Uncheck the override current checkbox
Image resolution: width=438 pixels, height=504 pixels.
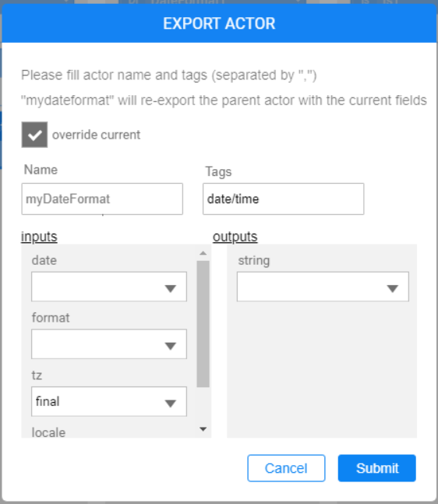pyautogui.click(x=34, y=135)
